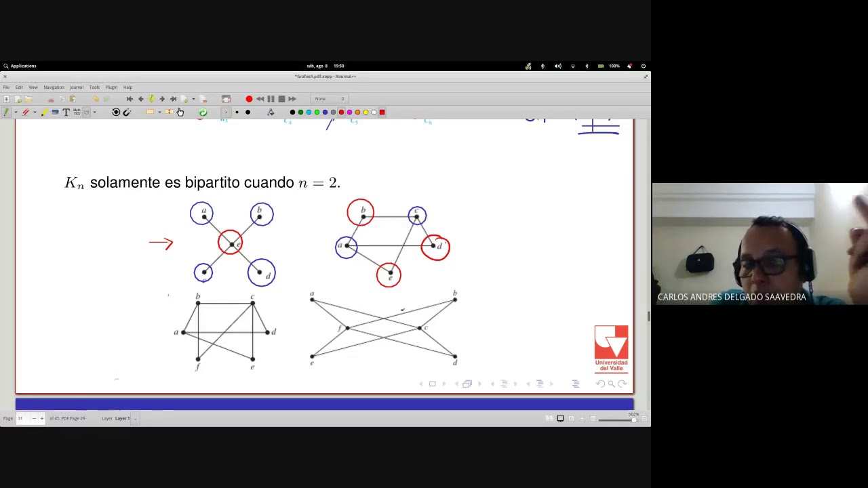Screen dimensions: 868x488
Task: Expand the insert page dropdown arrow
Action: click(x=193, y=99)
